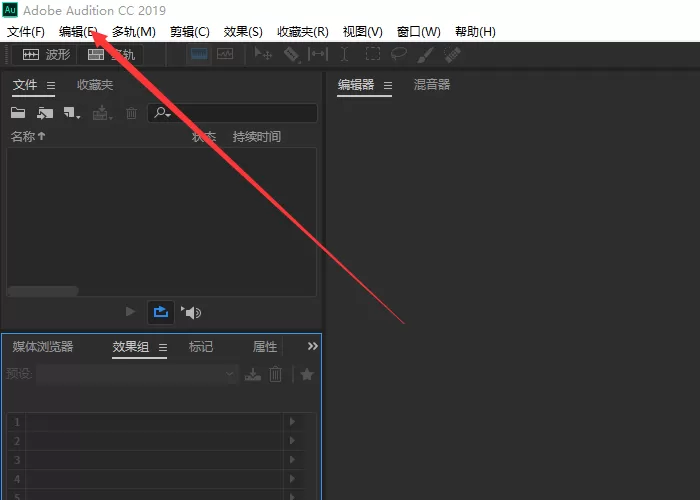
Task: Toggle auto-play speaker icon
Action: (191, 312)
